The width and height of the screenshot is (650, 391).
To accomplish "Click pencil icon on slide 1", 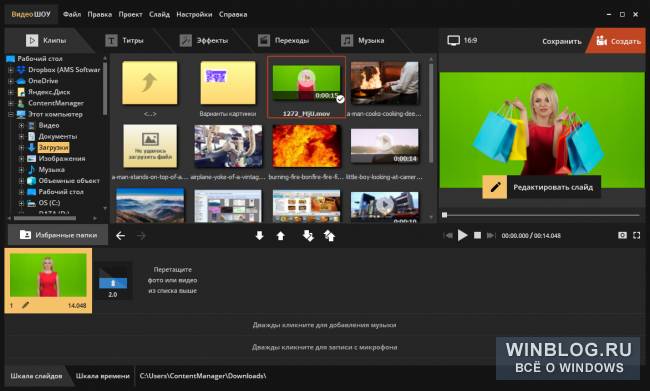I will click(25, 305).
